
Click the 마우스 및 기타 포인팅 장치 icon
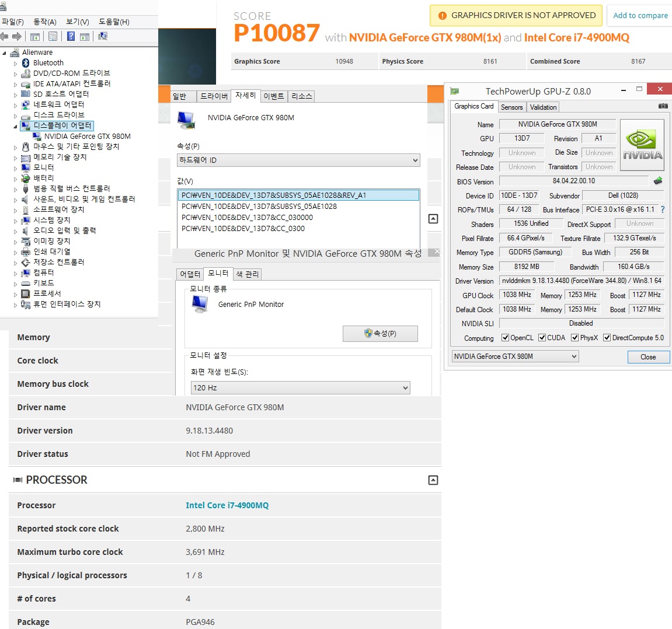(26, 147)
